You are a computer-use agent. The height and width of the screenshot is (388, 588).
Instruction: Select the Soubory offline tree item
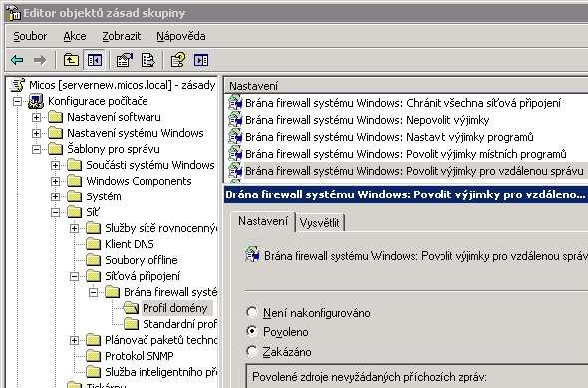pos(142,260)
